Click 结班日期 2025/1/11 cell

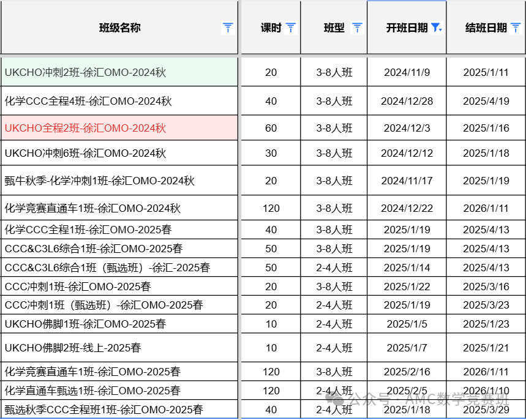486,72
